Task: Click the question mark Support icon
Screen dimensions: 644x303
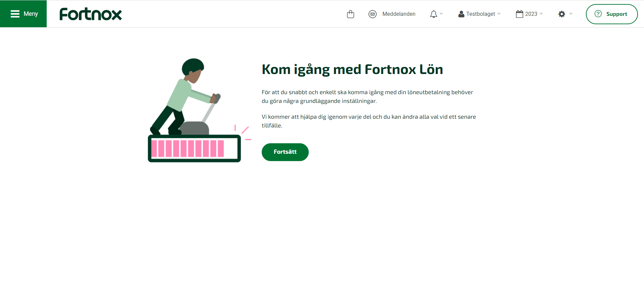Action: (x=598, y=14)
